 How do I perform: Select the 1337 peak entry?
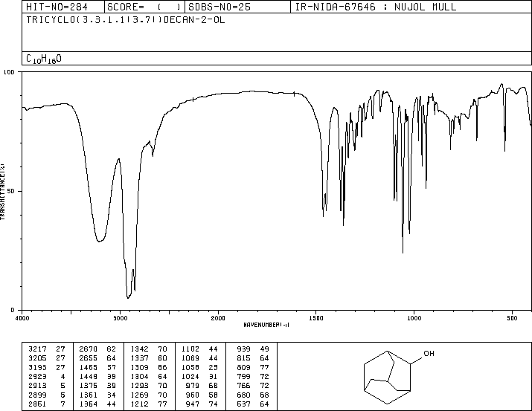click(x=149, y=358)
